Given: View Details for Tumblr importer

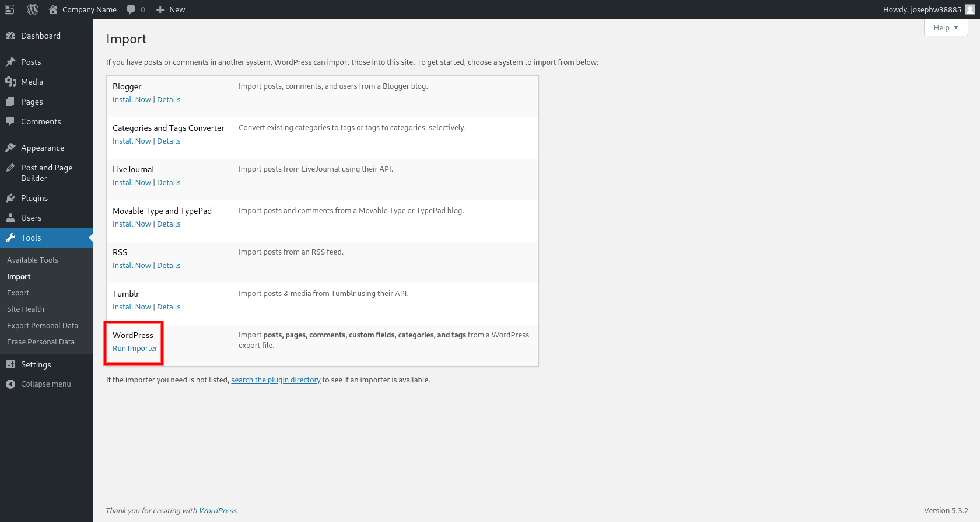Looking at the screenshot, I should point(169,307).
